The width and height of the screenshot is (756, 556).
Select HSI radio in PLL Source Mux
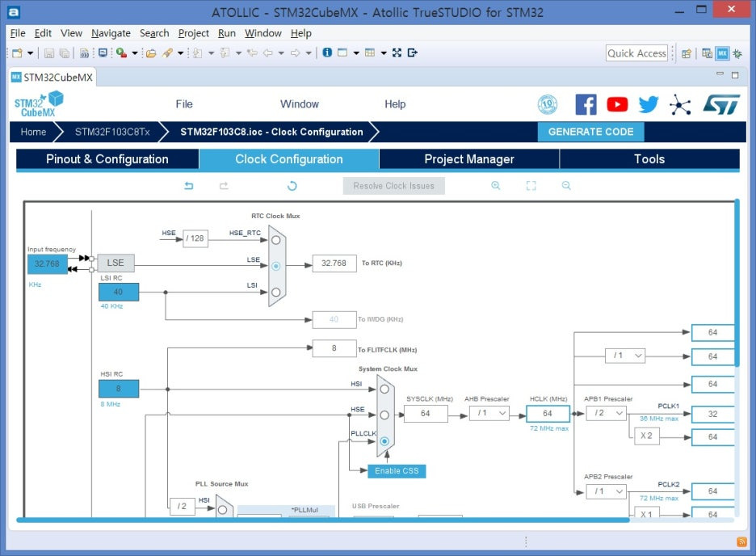tap(222, 509)
